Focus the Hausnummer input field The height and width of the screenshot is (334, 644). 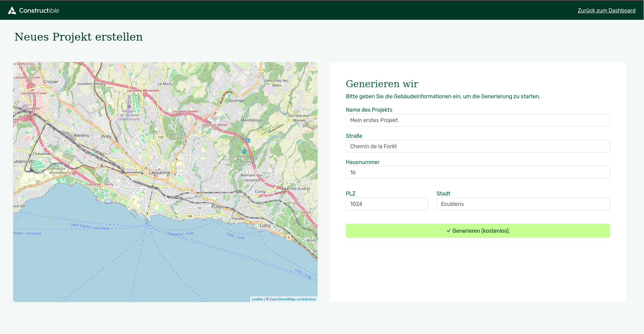(x=478, y=172)
